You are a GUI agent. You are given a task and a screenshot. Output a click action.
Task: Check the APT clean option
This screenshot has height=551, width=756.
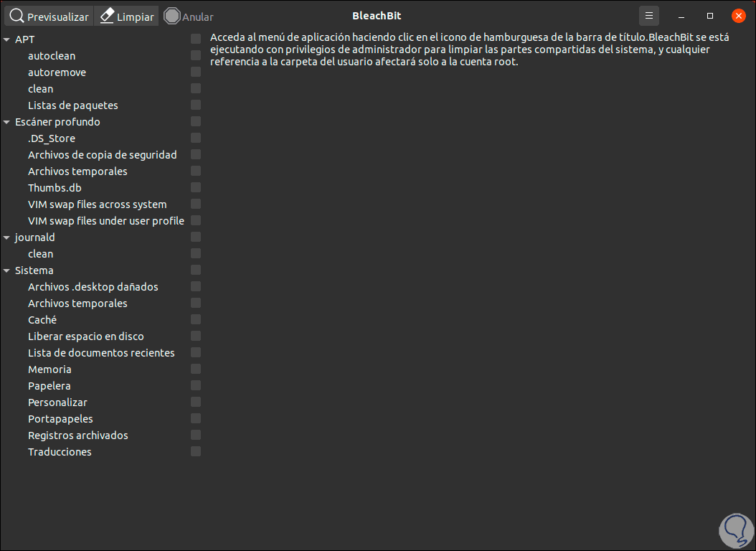click(196, 88)
